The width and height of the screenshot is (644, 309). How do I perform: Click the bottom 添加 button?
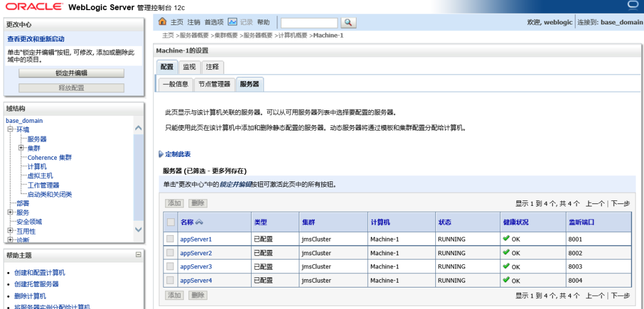(x=175, y=295)
